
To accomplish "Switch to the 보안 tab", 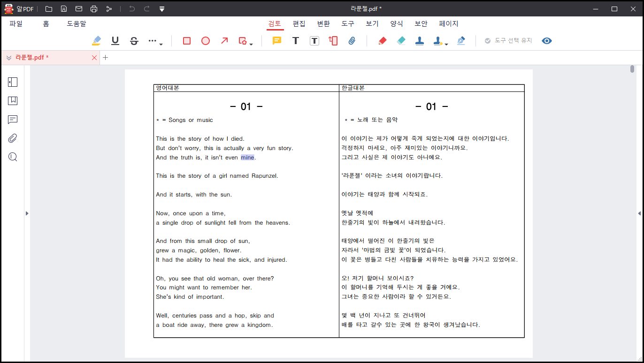I will [422, 23].
